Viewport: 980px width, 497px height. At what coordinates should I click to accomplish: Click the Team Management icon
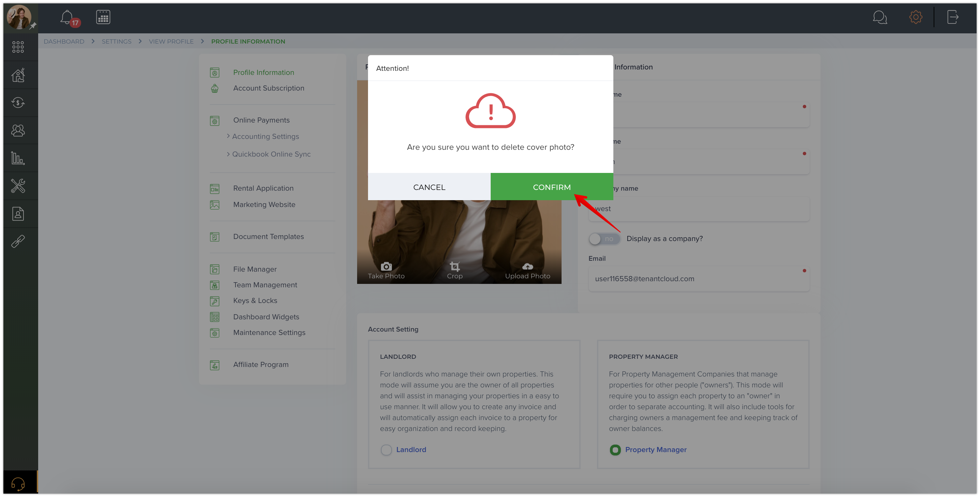pyautogui.click(x=215, y=285)
